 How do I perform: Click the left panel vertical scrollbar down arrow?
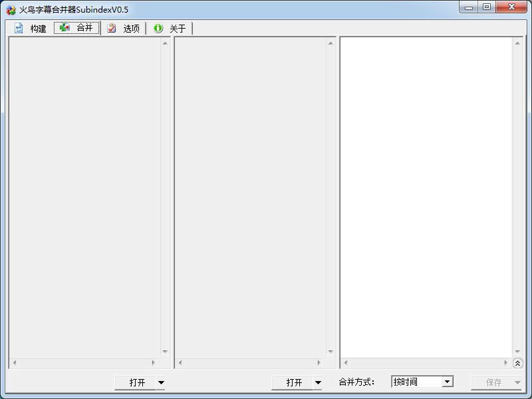click(165, 352)
